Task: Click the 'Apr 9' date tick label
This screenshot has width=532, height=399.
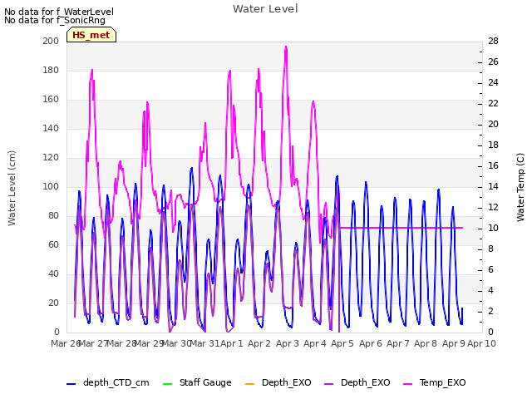Action: (x=453, y=343)
